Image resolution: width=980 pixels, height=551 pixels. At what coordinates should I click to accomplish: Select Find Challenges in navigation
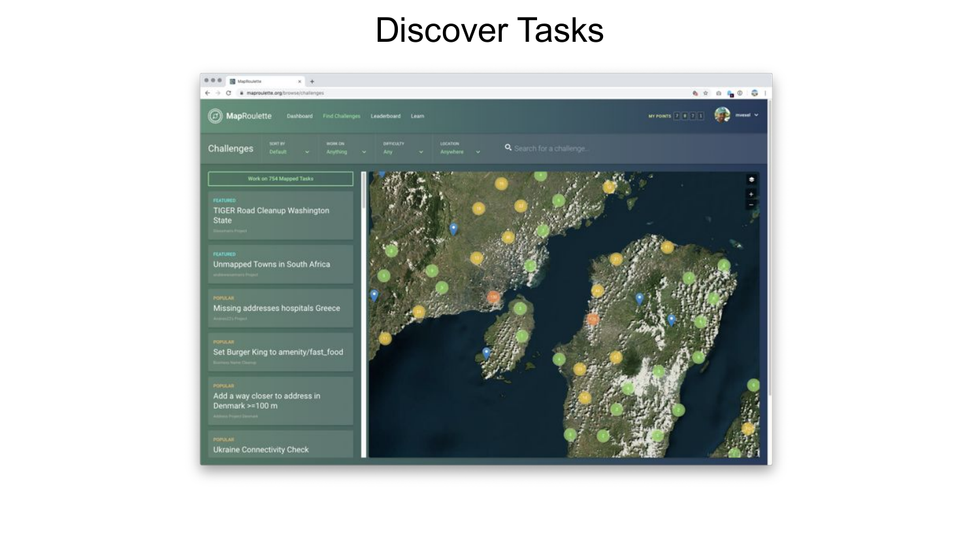[x=342, y=116]
